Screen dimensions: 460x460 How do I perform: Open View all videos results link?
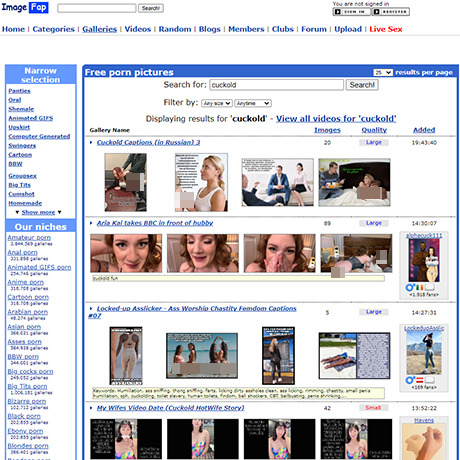(x=336, y=119)
